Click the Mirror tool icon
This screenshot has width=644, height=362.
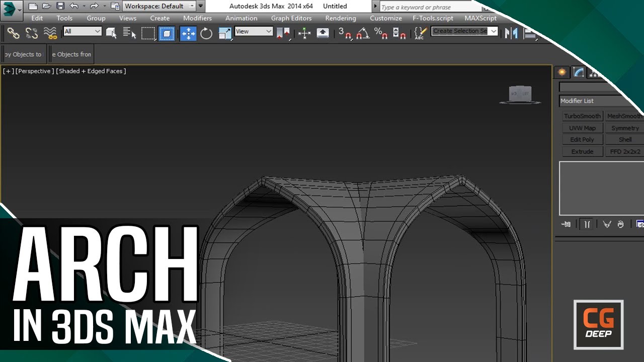[511, 33]
